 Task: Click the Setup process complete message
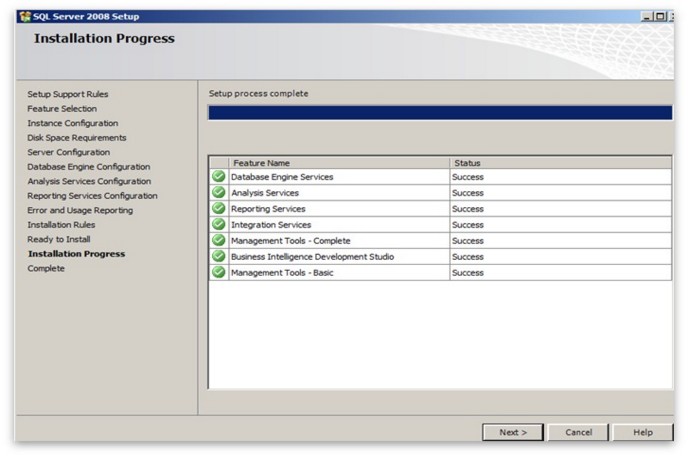pos(258,93)
